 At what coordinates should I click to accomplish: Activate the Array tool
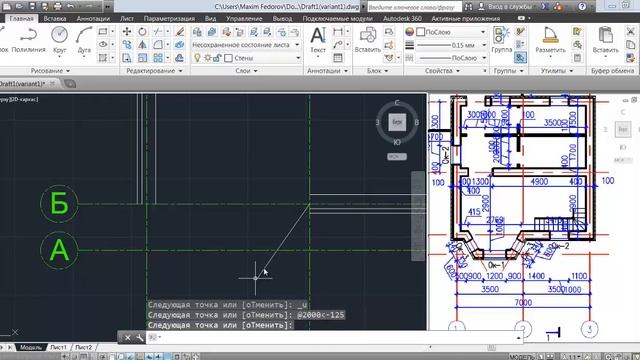pyautogui.click(x=158, y=58)
